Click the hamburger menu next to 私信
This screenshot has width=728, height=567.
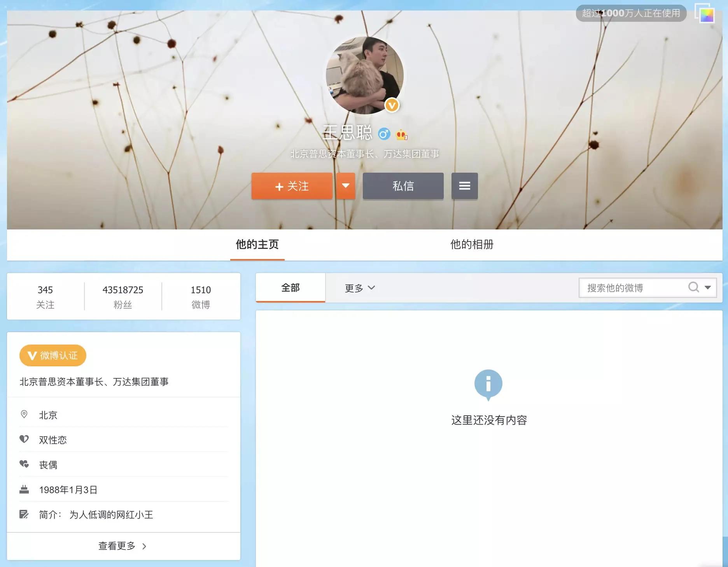coord(464,186)
